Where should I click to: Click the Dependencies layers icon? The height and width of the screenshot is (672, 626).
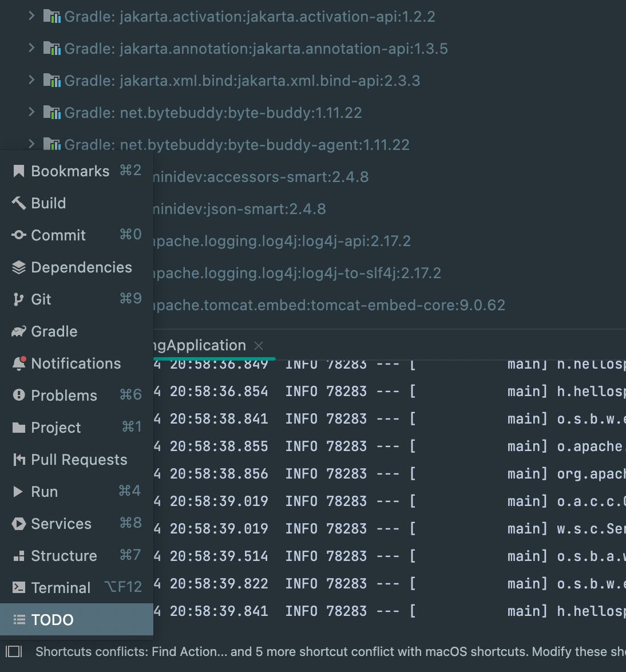[18, 267]
